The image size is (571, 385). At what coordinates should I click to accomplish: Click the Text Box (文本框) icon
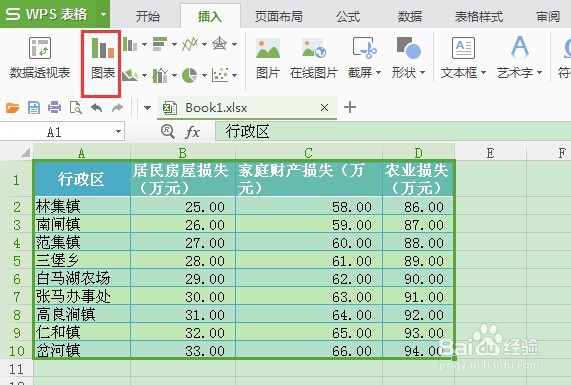(x=463, y=48)
